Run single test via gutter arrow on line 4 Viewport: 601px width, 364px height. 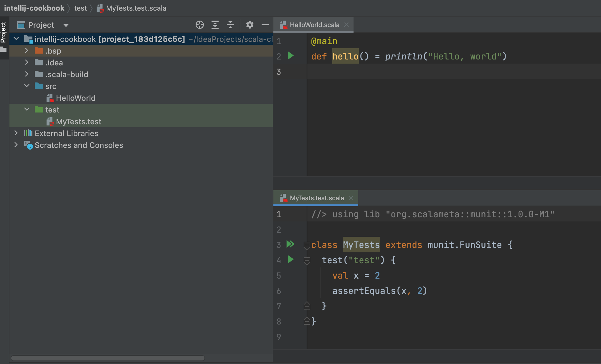[x=291, y=259]
